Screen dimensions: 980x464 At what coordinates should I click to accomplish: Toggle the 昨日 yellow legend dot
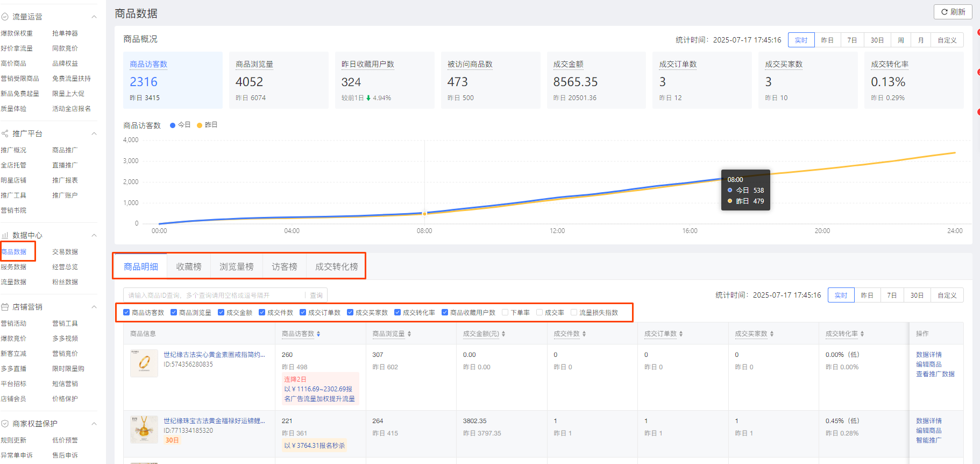pyautogui.click(x=200, y=125)
